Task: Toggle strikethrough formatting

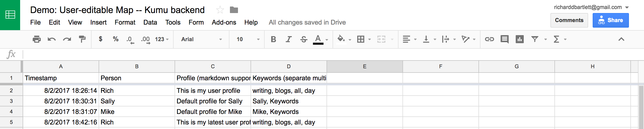Action: point(304,39)
